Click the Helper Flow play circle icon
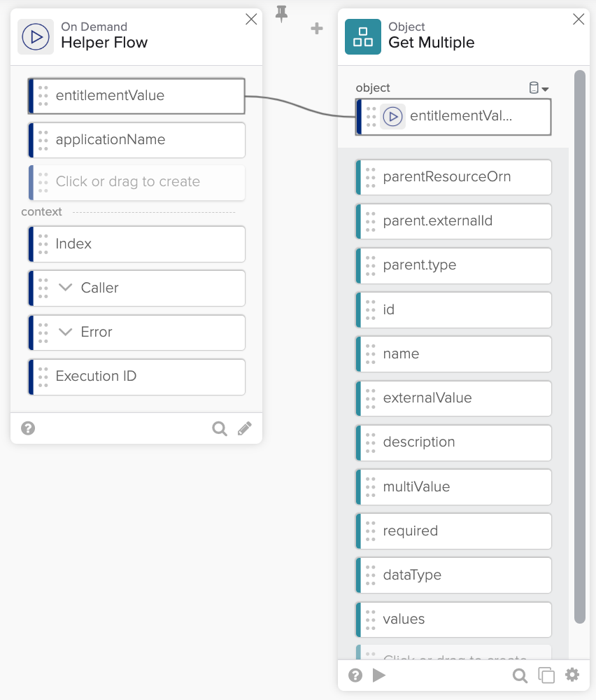Viewport: 596px width, 700px height. (x=36, y=36)
